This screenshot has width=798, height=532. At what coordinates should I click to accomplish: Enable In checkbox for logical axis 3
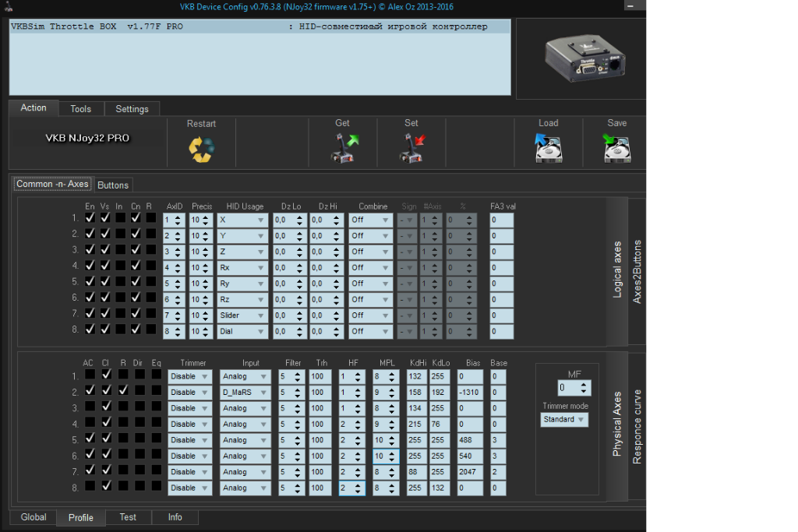121,250
